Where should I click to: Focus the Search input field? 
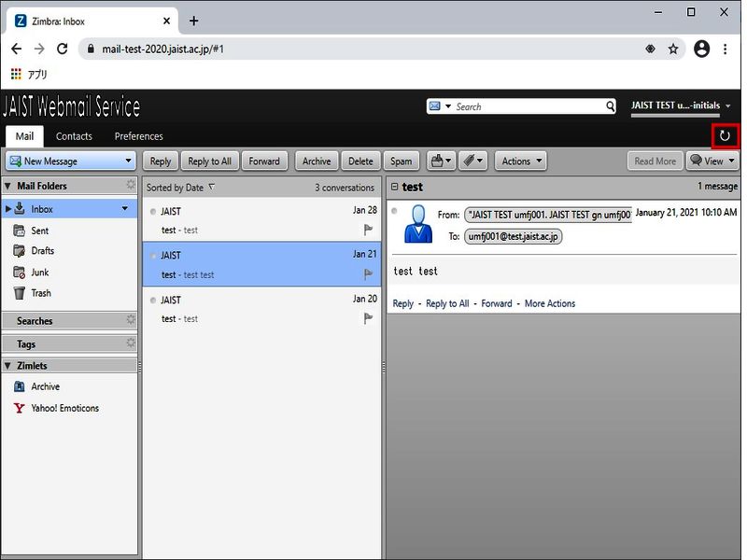click(x=529, y=106)
